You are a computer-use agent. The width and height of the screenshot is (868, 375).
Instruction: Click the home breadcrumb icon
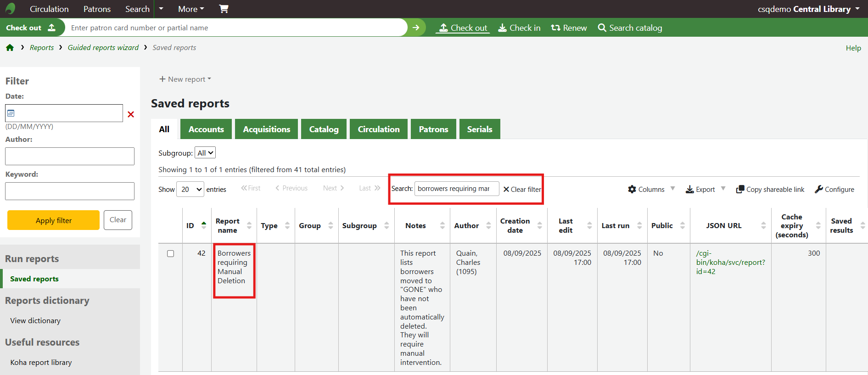(x=10, y=48)
